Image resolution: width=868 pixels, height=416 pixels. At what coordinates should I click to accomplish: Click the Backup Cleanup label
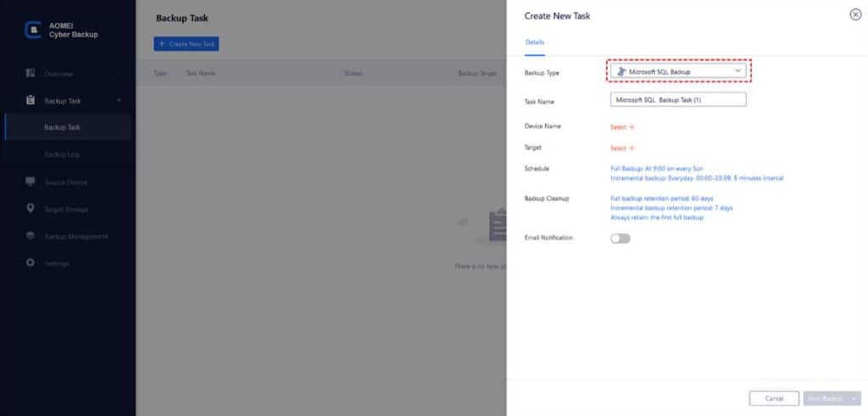tap(547, 198)
